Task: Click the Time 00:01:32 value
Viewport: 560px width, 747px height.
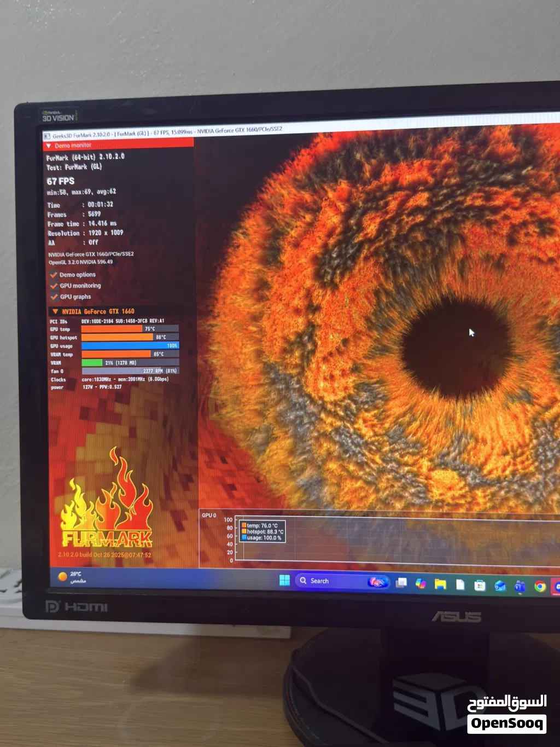Action: [101, 204]
